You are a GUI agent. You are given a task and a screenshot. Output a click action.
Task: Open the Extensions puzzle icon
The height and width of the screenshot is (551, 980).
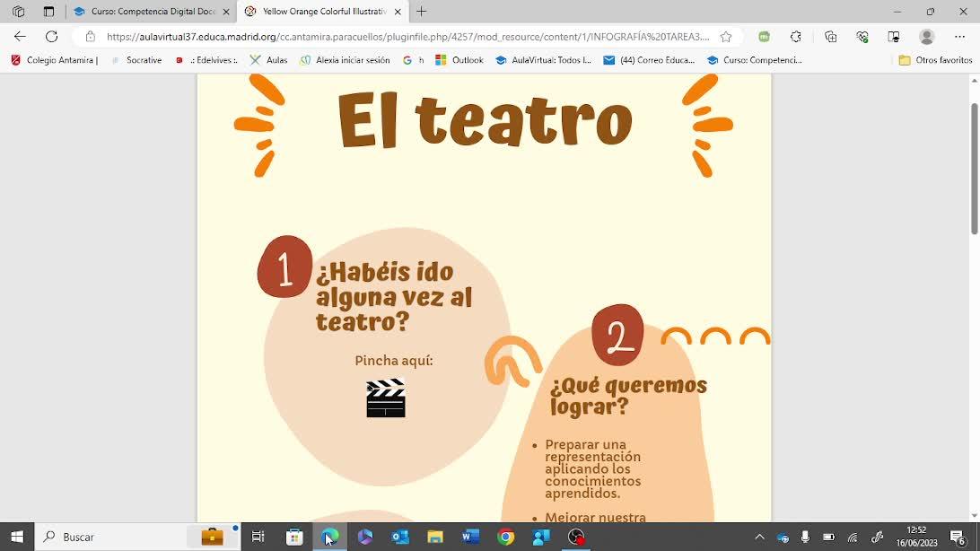pos(796,37)
